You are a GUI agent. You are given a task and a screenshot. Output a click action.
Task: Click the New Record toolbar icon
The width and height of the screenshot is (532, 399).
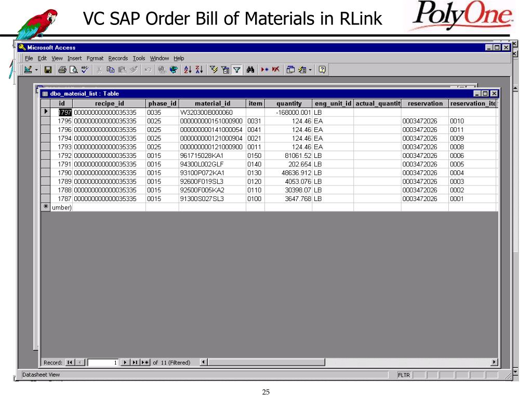coord(264,70)
